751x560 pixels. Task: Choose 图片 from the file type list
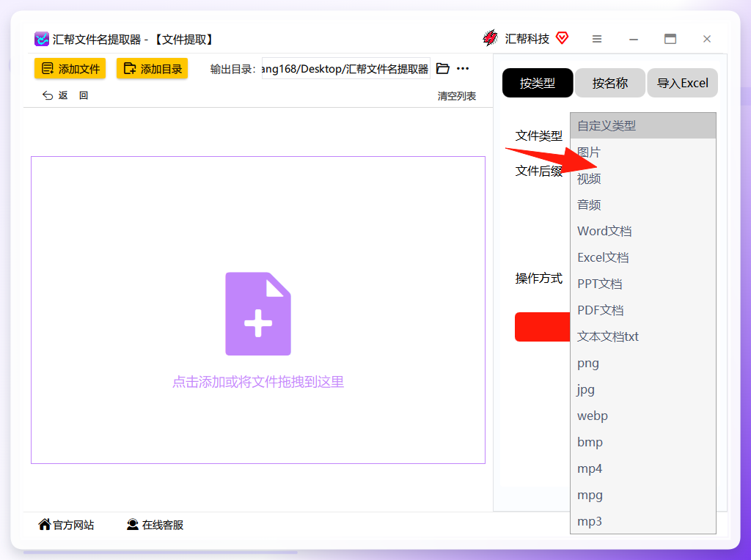tap(642, 152)
